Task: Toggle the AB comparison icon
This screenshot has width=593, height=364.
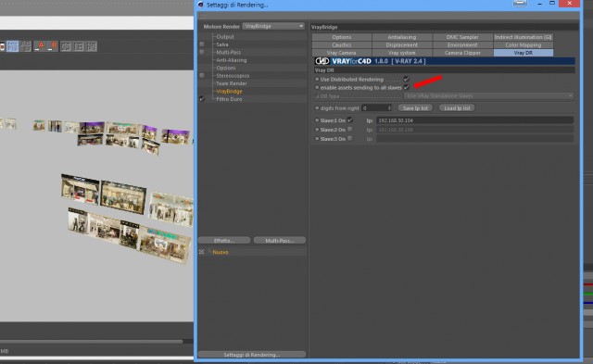Action: click(26, 46)
